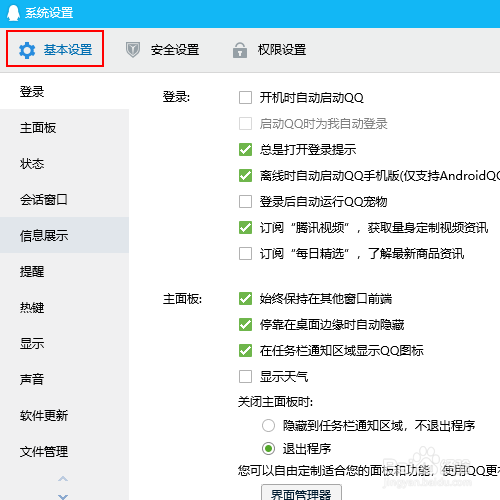
Task: Click the shield icon for 安全设置
Action: 133,50
